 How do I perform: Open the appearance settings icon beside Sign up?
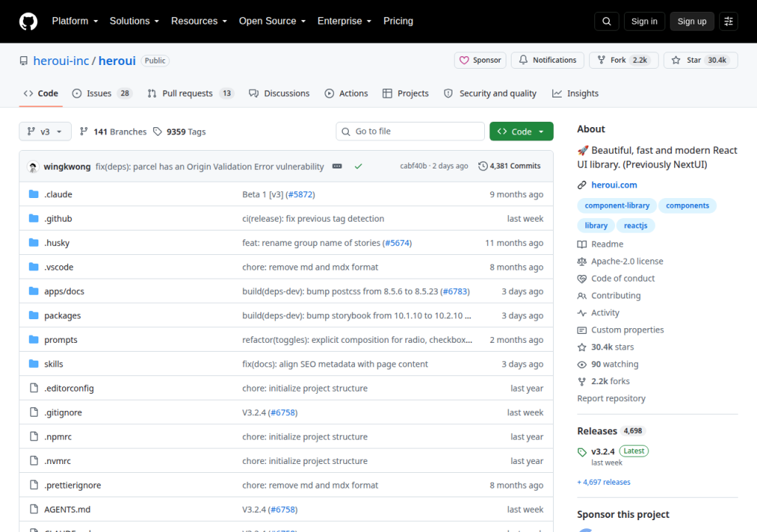[728, 21]
